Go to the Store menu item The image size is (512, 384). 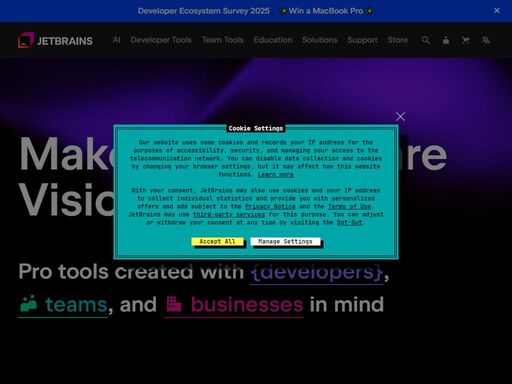click(x=397, y=40)
